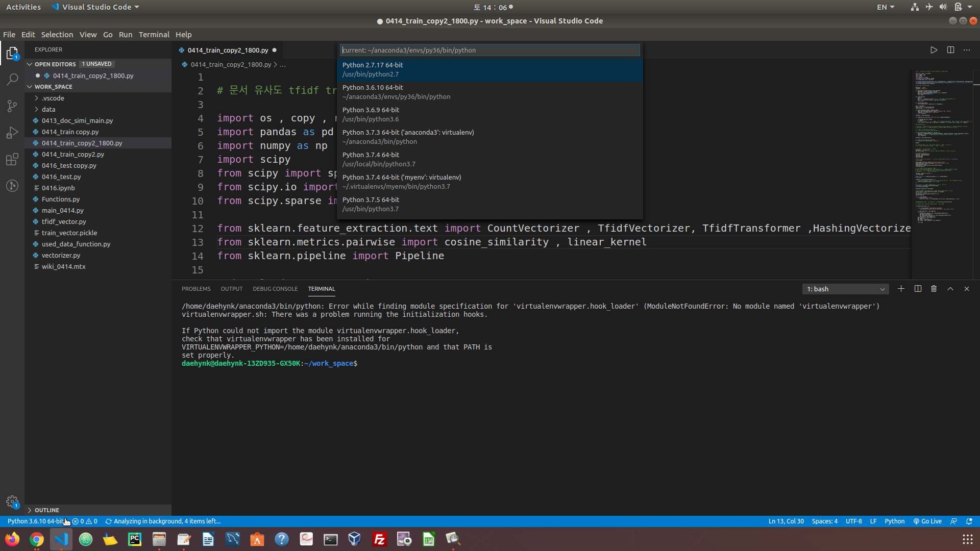Kill terminal with the trash icon

(934, 289)
